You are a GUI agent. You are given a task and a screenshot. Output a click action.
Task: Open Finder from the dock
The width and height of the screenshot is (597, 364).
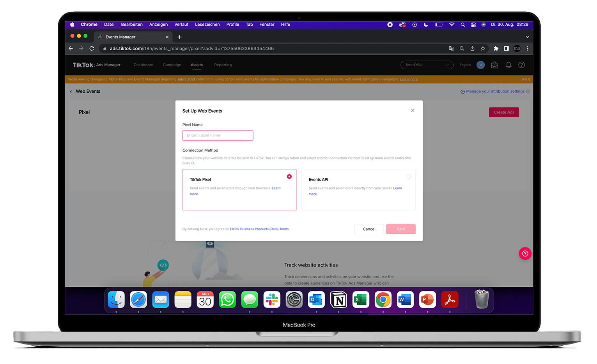click(116, 300)
